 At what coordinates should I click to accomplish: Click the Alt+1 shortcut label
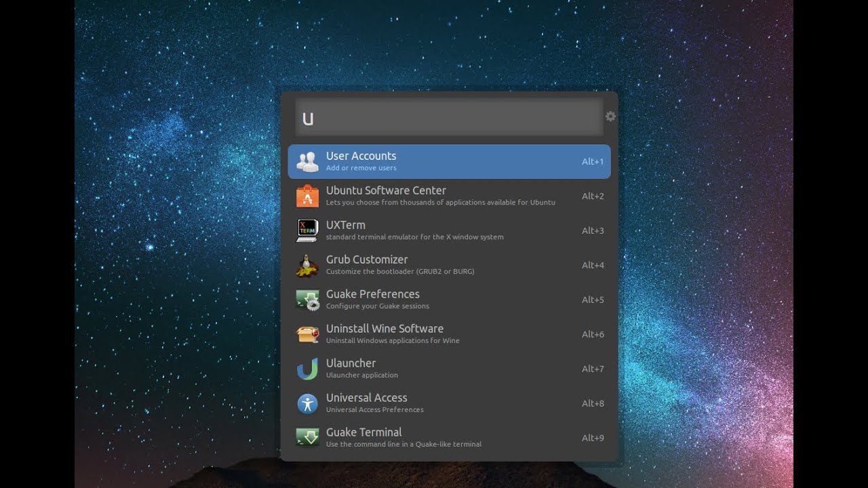pos(593,161)
